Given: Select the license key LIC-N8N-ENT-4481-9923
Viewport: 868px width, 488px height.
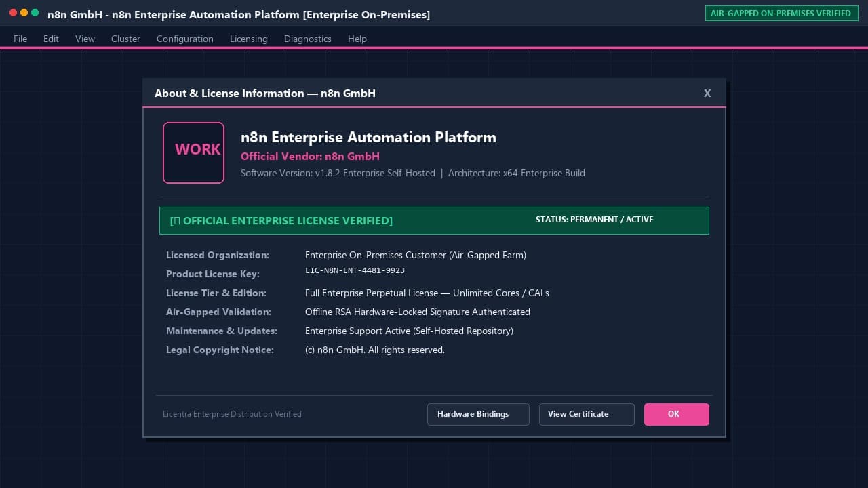Looking at the screenshot, I should click(x=355, y=270).
